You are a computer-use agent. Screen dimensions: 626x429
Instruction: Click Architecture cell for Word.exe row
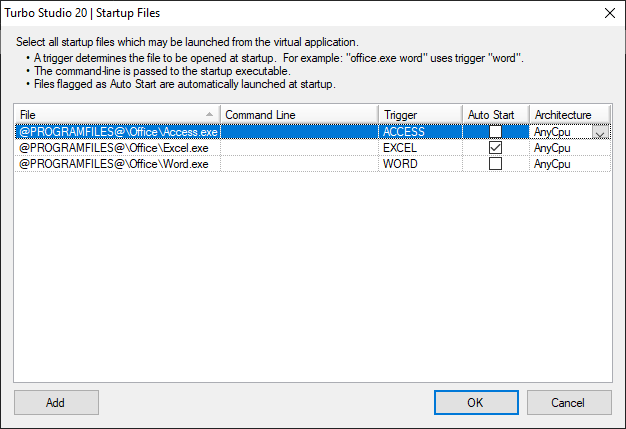coord(569,164)
